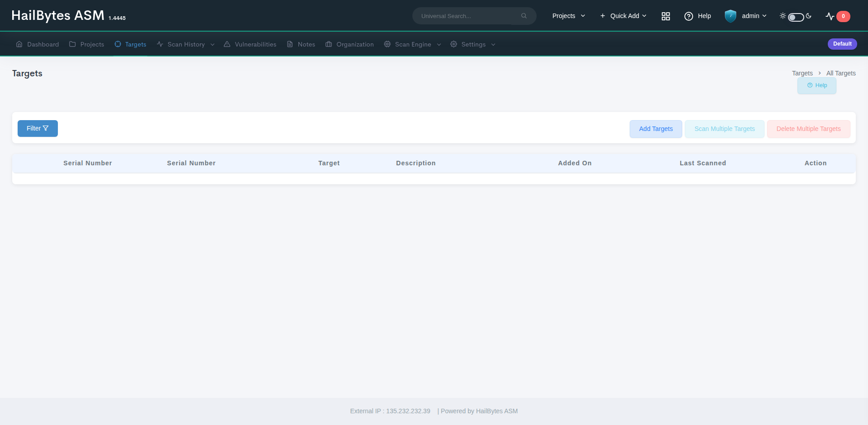The width and height of the screenshot is (868, 425).
Task: Click the Dashboard home icon
Action: (x=19, y=44)
